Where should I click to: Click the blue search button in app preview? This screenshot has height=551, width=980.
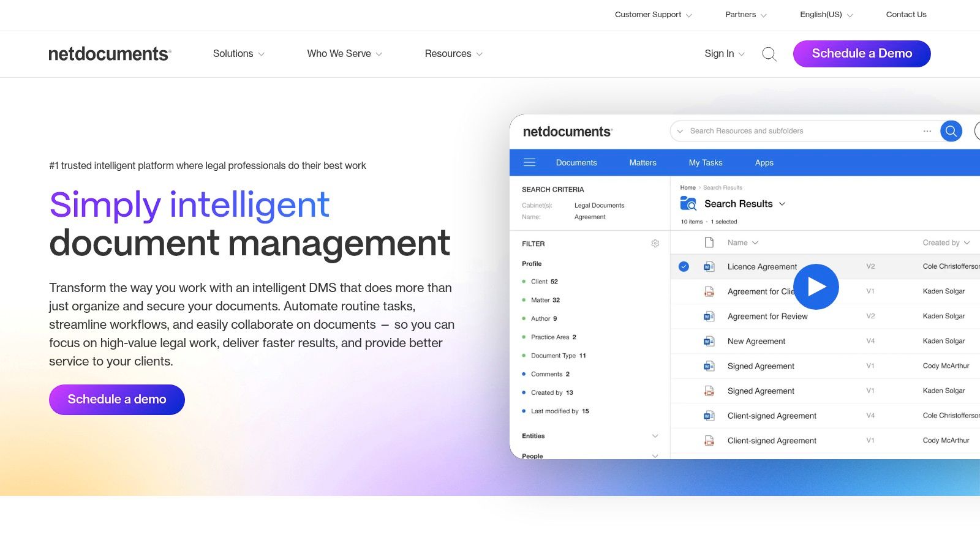pyautogui.click(x=951, y=131)
